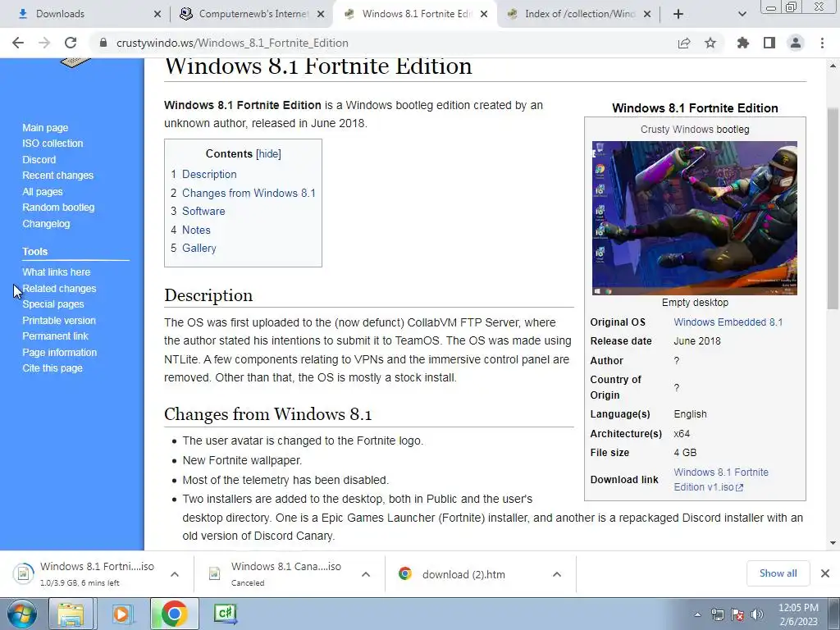Screen dimensions: 840x630
Task: Expand options for download (2).htm
Action: [x=557, y=574]
